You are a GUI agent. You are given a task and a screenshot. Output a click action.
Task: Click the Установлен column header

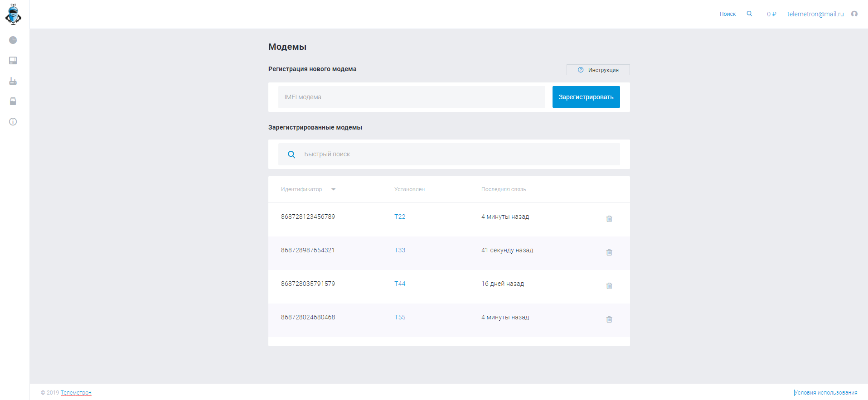tap(409, 189)
